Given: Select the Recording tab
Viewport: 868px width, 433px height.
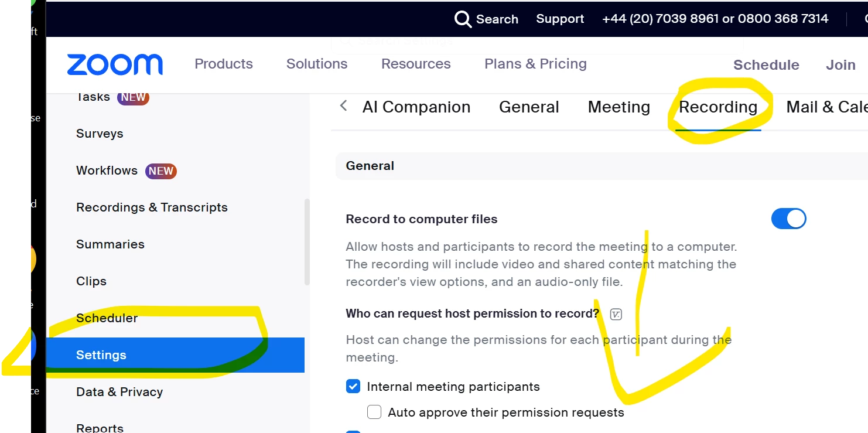Looking at the screenshot, I should (x=718, y=107).
